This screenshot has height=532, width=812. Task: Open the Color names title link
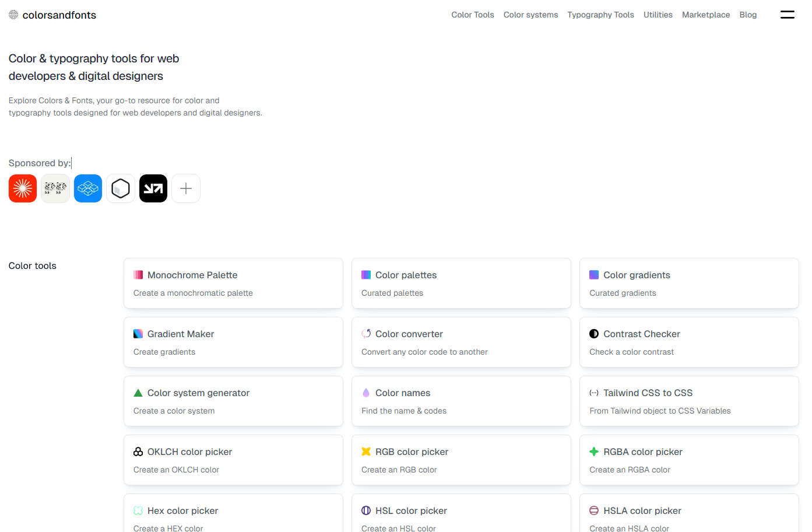tap(403, 393)
